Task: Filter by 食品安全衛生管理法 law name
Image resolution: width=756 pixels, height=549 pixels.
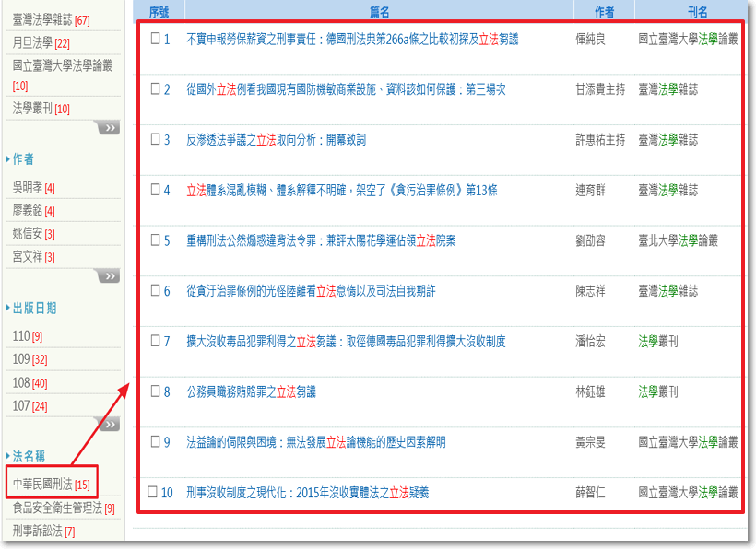Action: [57, 508]
